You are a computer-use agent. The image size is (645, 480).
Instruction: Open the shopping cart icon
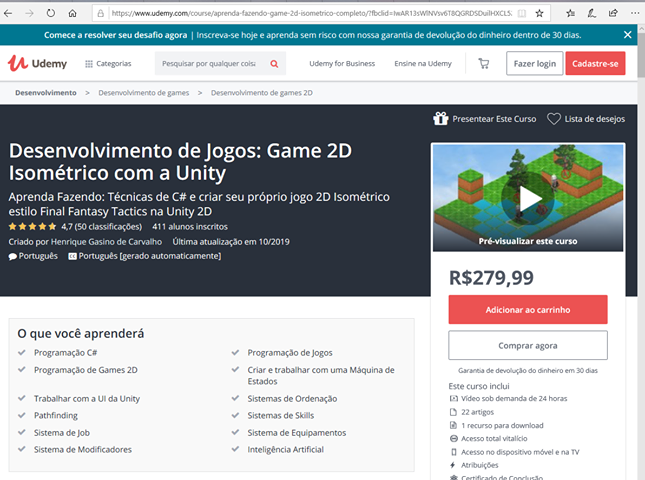point(484,64)
